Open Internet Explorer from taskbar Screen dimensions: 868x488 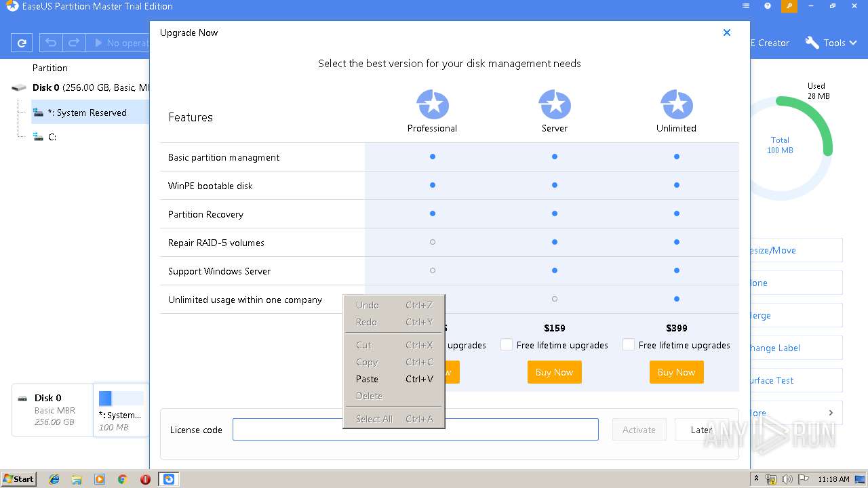click(x=54, y=479)
